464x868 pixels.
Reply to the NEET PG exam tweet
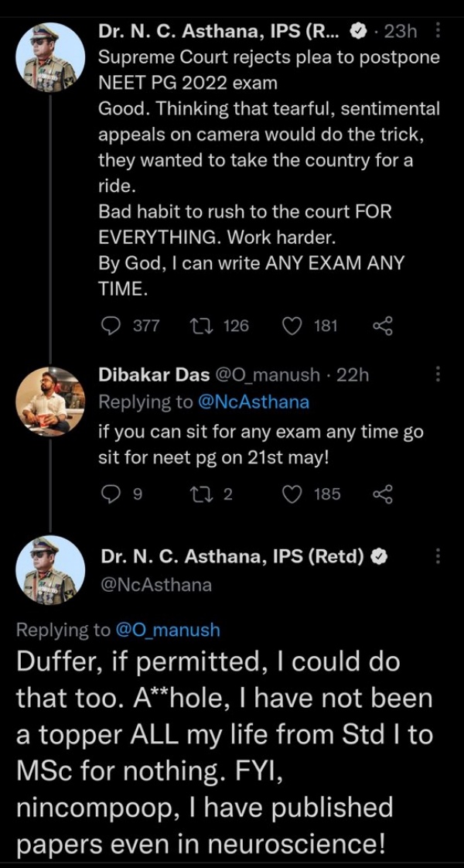click(x=111, y=326)
